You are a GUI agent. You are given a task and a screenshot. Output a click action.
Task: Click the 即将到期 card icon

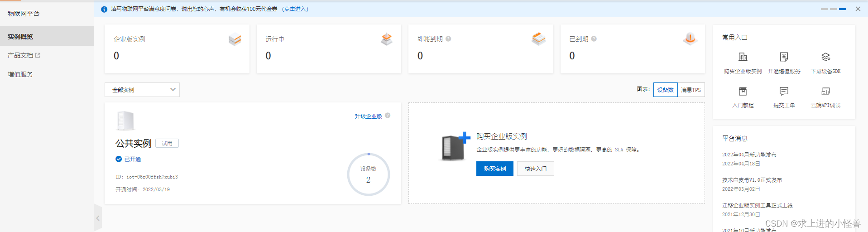point(538,39)
